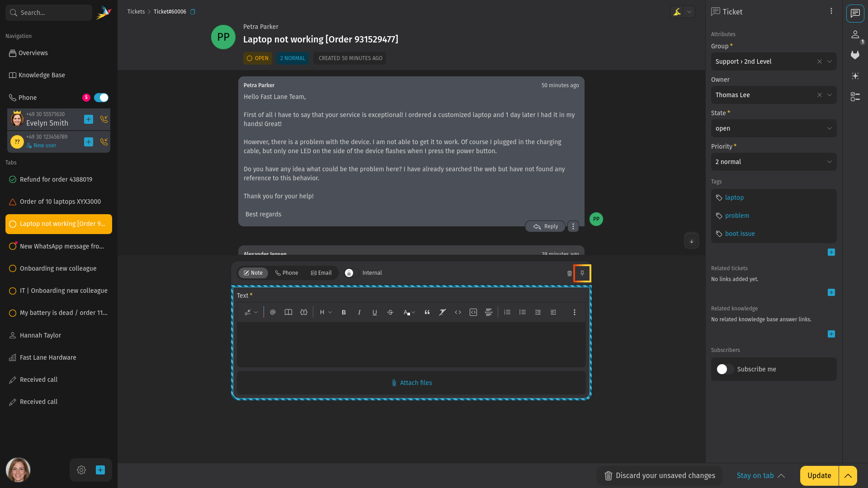The width and height of the screenshot is (868, 488).
Task: Apply italic formatting in editor
Action: [359, 312]
